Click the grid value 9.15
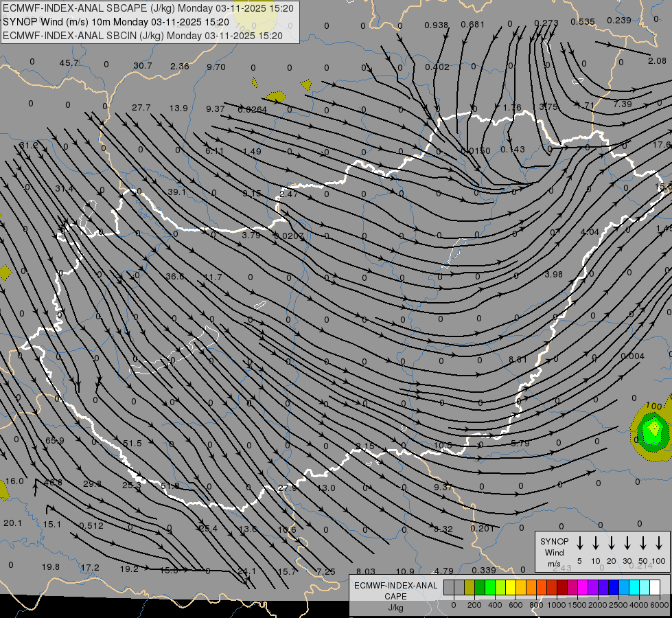Screen dimensions: 672x618 [x=252, y=194]
